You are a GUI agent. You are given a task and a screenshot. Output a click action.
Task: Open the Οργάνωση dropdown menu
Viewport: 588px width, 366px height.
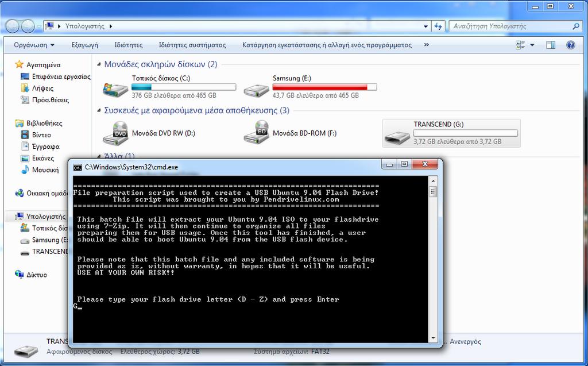[34, 45]
